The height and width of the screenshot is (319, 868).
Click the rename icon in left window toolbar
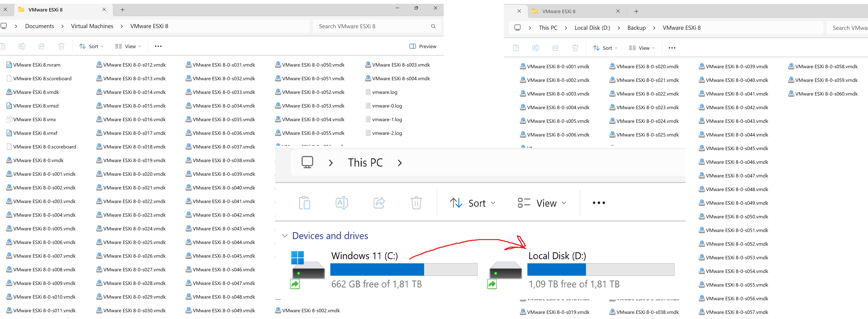(x=22, y=46)
